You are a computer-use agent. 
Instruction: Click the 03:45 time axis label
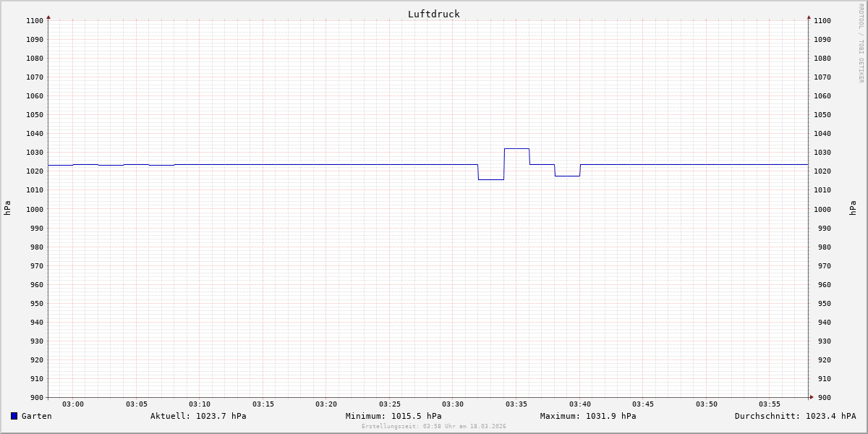(x=643, y=404)
